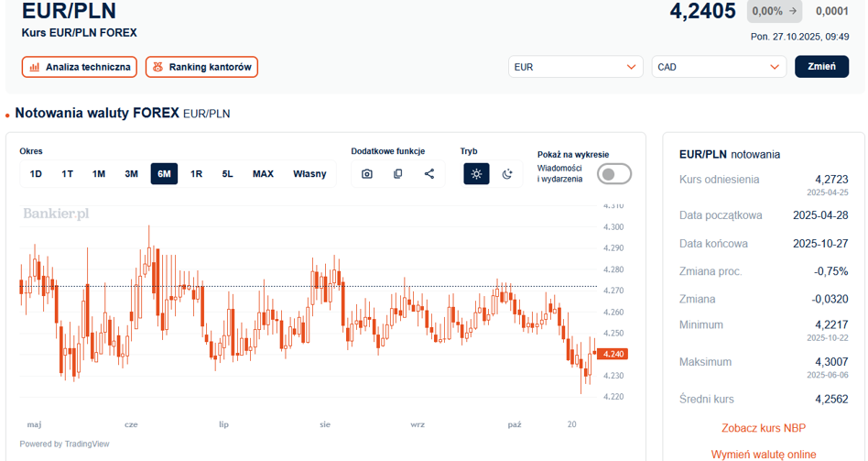Switch chart range to 5L

coord(227,174)
